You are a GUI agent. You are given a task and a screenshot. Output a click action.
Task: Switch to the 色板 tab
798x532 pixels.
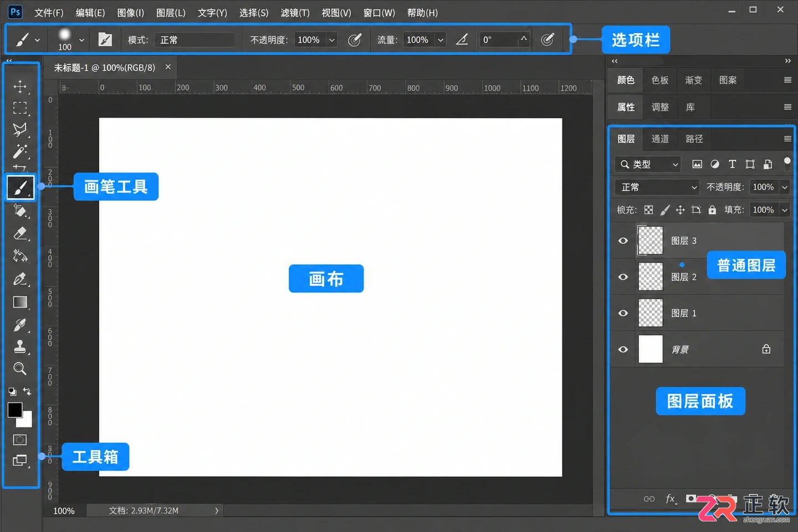660,80
